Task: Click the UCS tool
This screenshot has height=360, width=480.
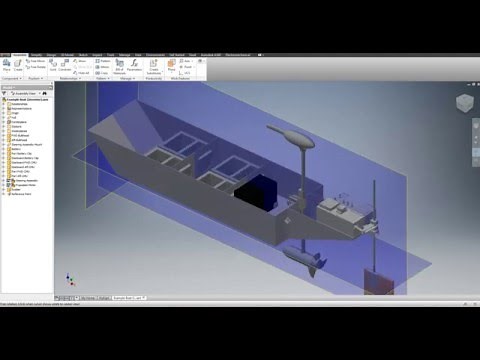Action: (x=185, y=73)
